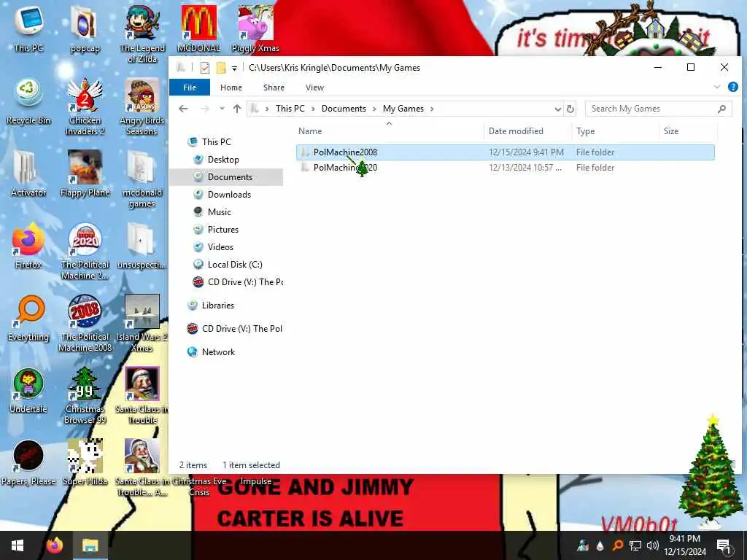Switch to the View ribbon tab
The image size is (747, 560).
pyautogui.click(x=314, y=87)
